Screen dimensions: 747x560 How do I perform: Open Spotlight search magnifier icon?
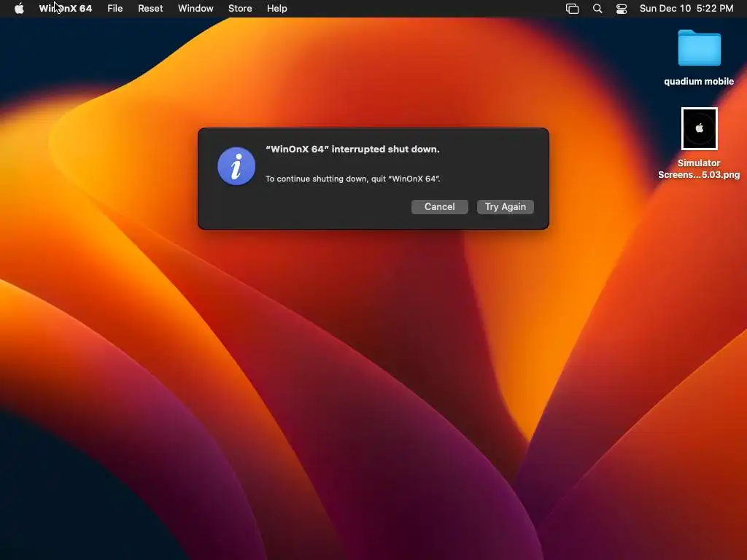[x=597, y=9]
